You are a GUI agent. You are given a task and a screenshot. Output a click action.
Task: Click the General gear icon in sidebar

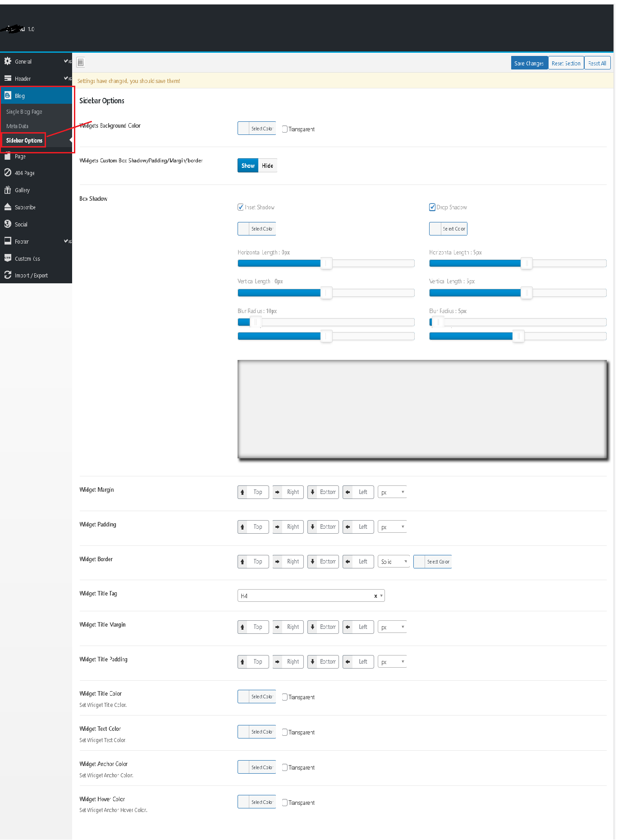[8, 61]
